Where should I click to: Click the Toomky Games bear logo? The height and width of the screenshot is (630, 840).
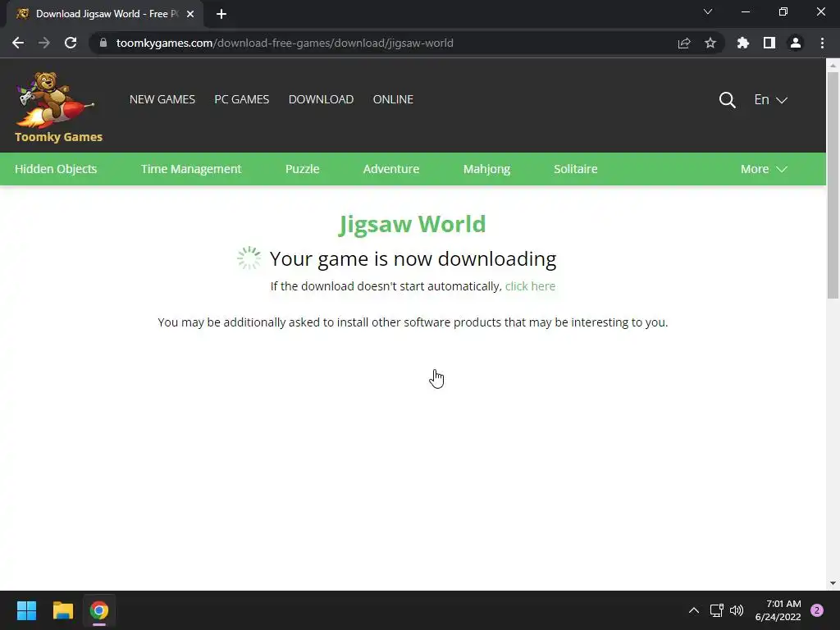[x=58, y=107]
